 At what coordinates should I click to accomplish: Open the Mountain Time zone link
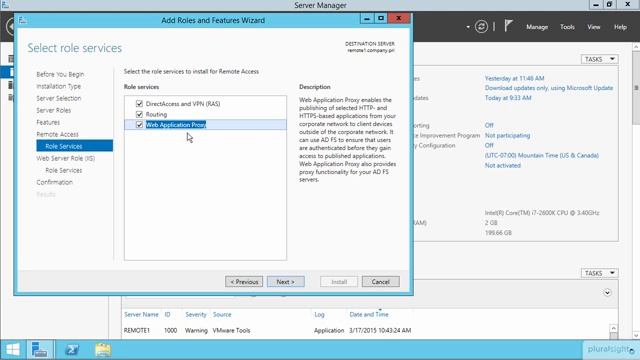pos(542,156)
